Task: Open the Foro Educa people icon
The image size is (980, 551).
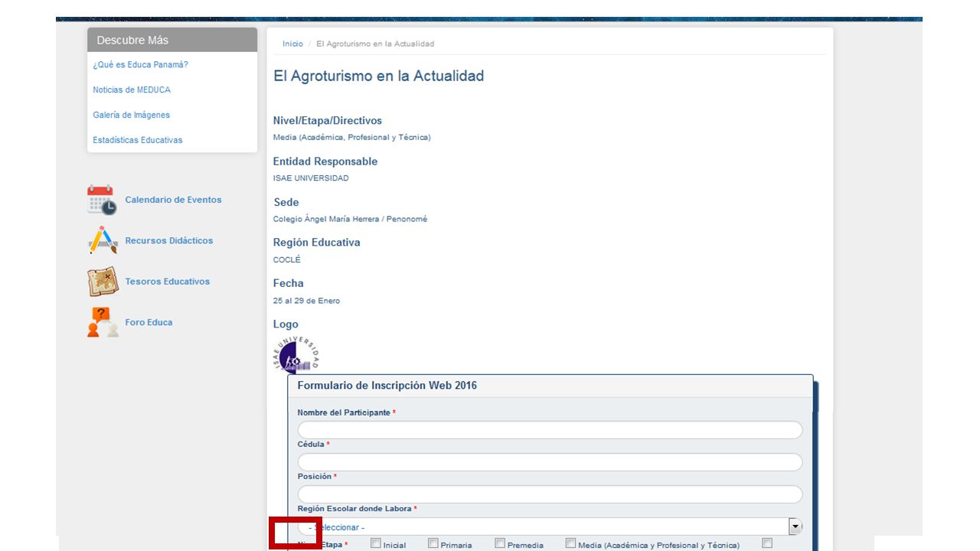Action: point(103,322)
